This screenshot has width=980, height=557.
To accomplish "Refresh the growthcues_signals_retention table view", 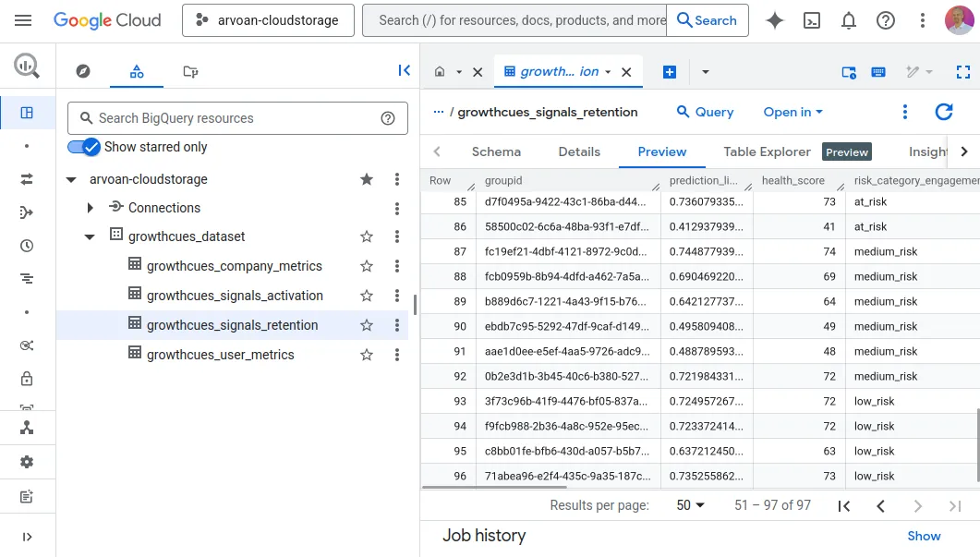I will click(943, 112).
